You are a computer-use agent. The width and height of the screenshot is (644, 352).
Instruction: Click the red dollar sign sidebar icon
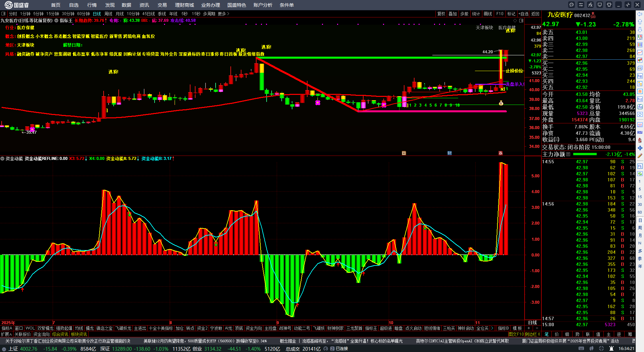point(640,140)
